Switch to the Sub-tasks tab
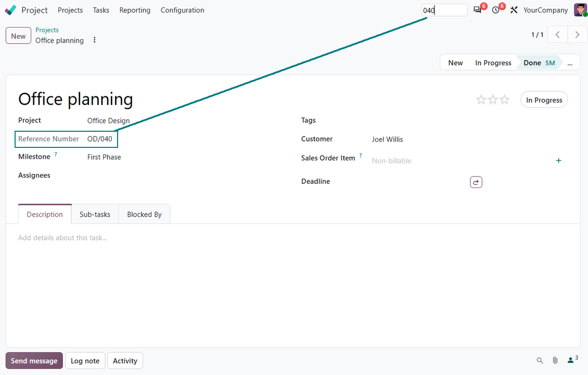The height and width of the screenshot is (375, 588). [x=95, y=215]
